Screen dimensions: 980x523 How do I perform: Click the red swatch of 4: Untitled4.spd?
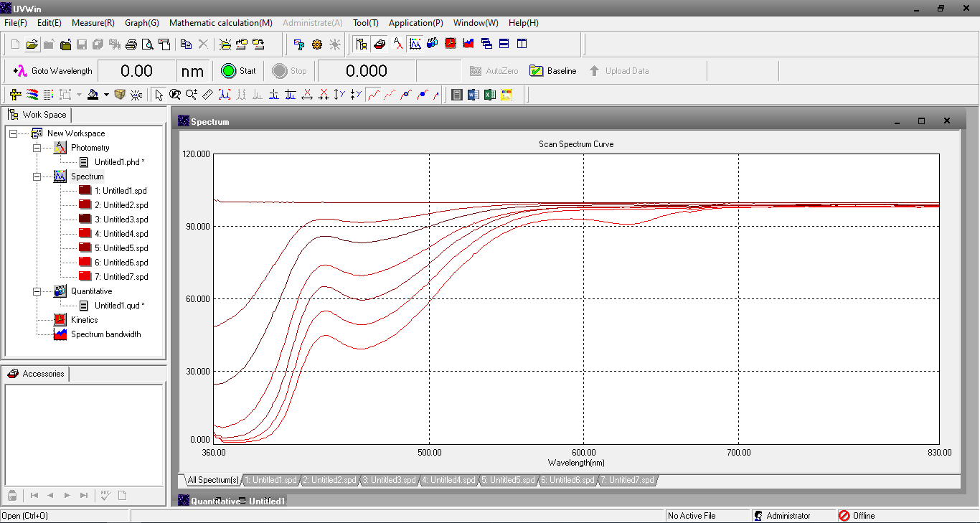point(85,234)
